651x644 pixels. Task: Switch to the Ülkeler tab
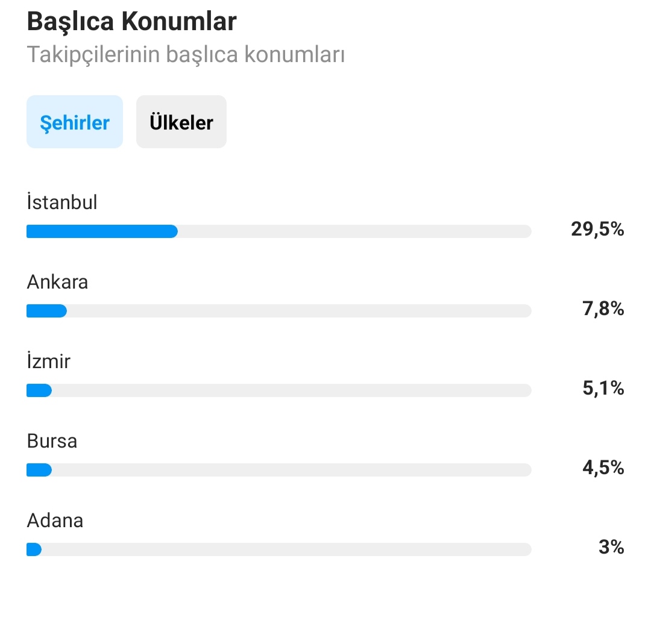tap(181, 122)
